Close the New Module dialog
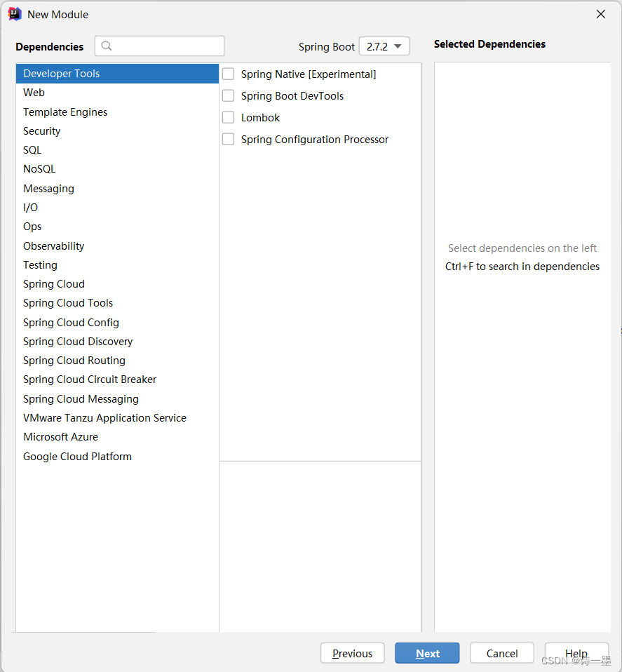Viewport: 622px width, 672px height. tap(600, 14)
